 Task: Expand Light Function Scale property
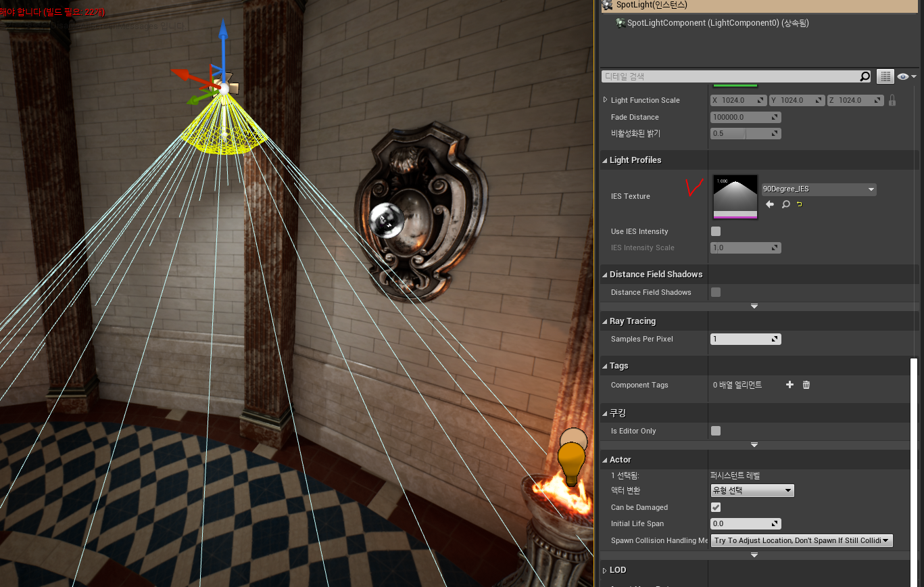(x=605, y=100)
